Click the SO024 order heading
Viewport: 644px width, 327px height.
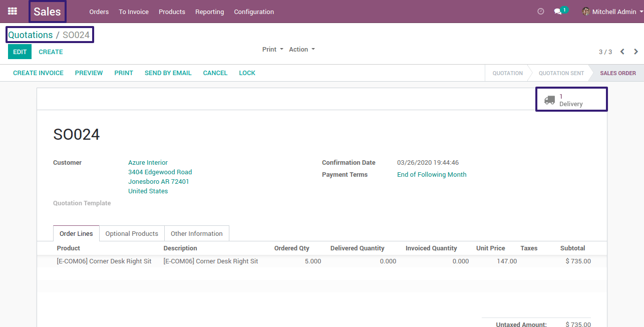click(x=77, y=135)
